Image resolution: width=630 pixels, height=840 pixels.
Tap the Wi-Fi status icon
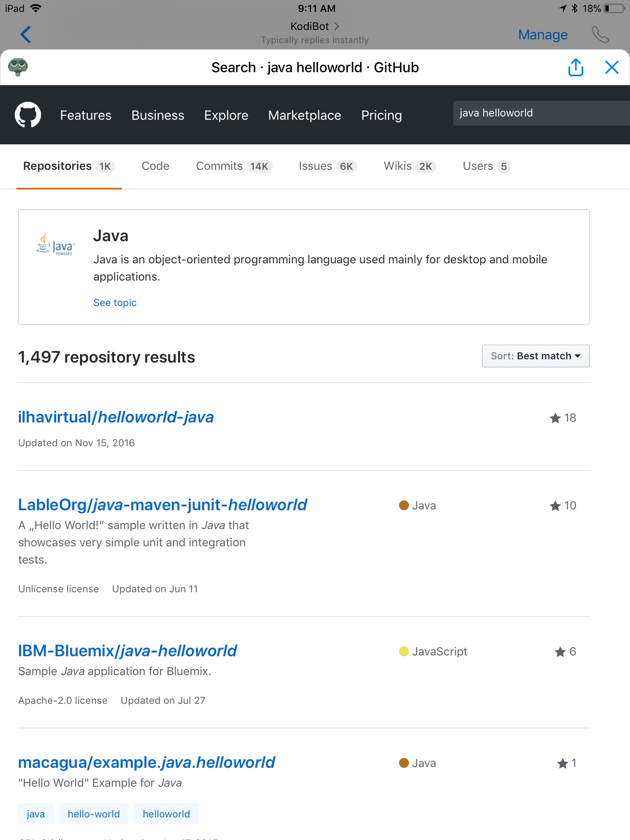(36, 8)
